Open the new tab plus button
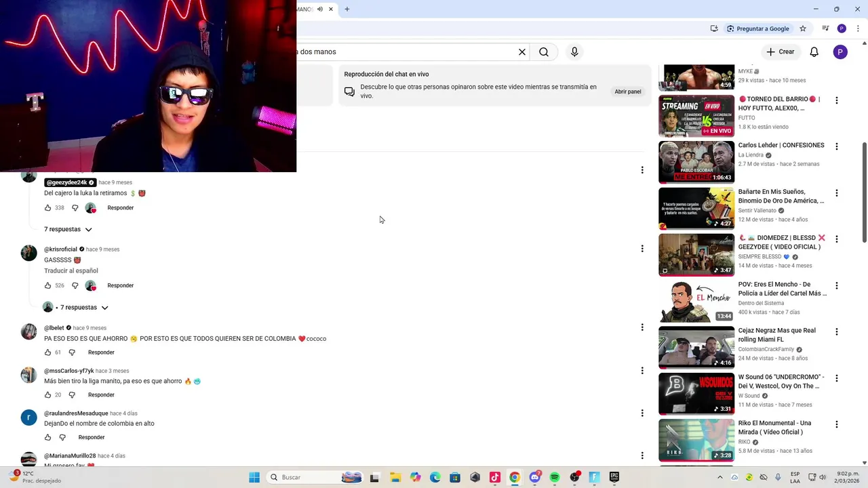The height and width of the screenshot is (488, 868). point(347,9)
